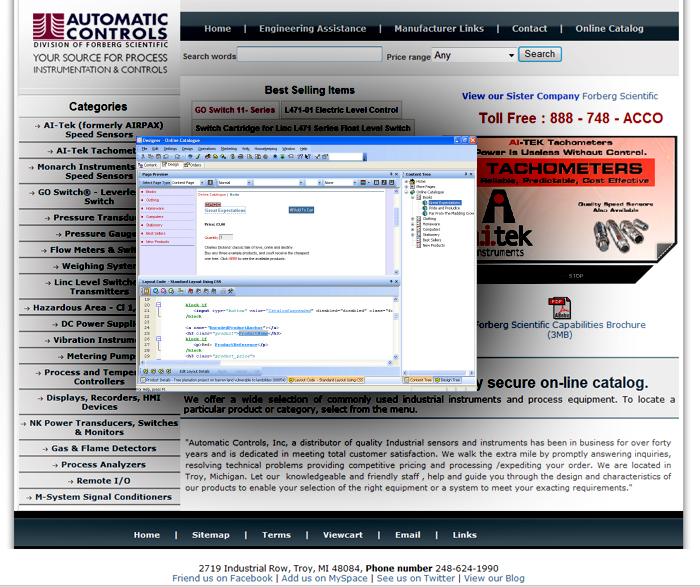Open the color picker dropdown in Page Preview

[x=368, y=183]
